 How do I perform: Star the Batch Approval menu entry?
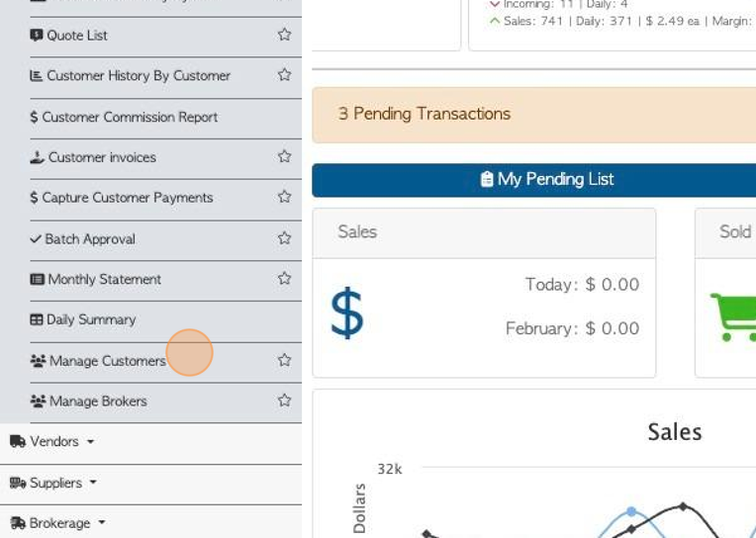(284, 238)
